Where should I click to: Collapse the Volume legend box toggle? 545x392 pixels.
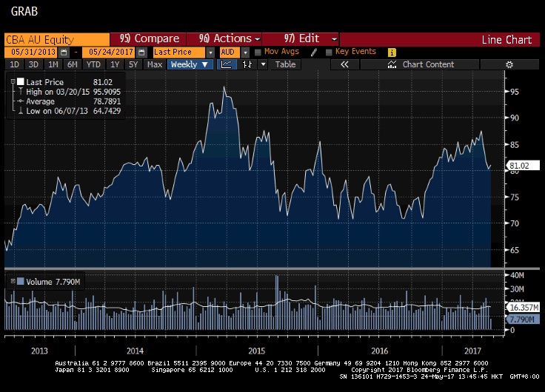(x=11, y=281)
